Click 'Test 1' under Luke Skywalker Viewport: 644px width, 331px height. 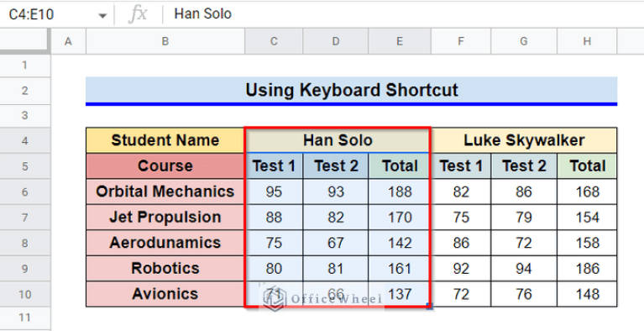pyautogui.click(x=461, y=165)
